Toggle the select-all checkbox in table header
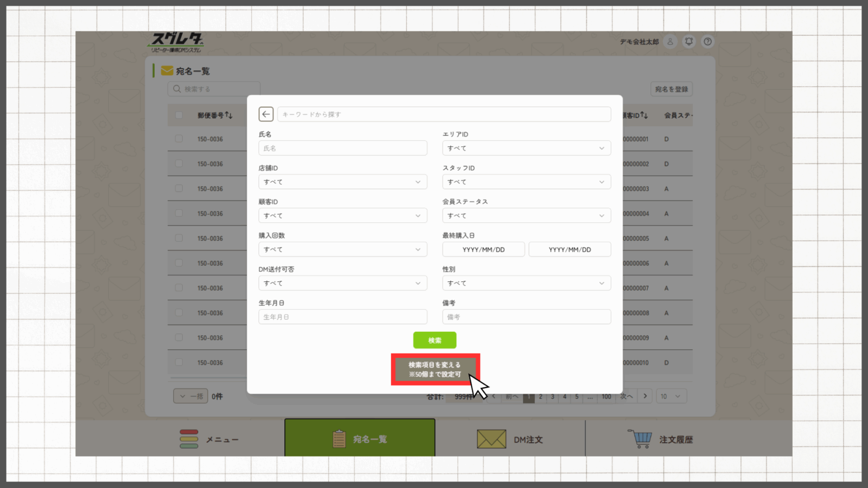The width and height of the screenshot is (868, 488). pyautogui.click(x=179, y=115)
